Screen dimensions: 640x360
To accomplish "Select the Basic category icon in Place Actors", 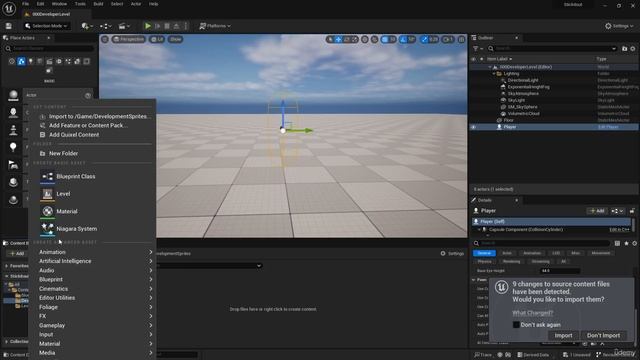I will coord(21,61).
